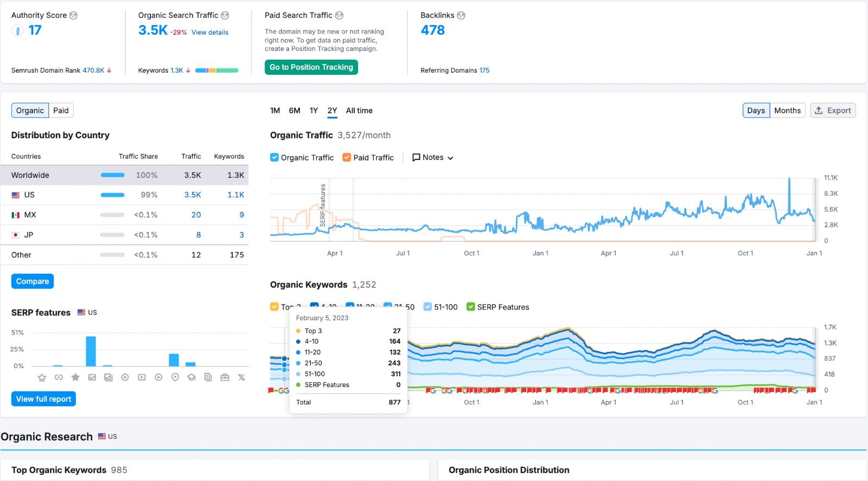Click the graduation cap knowledge panel icon
The image size is (868, 481).
pyautogui.click(x=192, y=377)
